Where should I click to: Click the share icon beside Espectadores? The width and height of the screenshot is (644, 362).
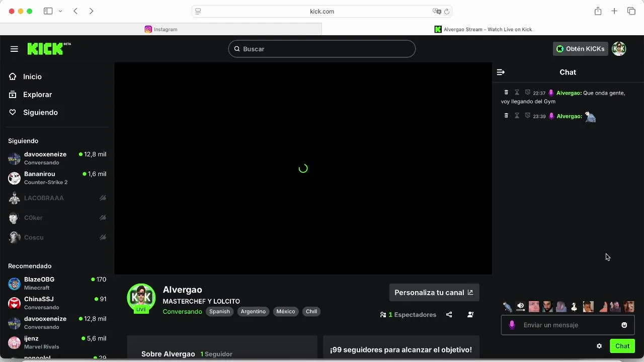click(449, 315)
